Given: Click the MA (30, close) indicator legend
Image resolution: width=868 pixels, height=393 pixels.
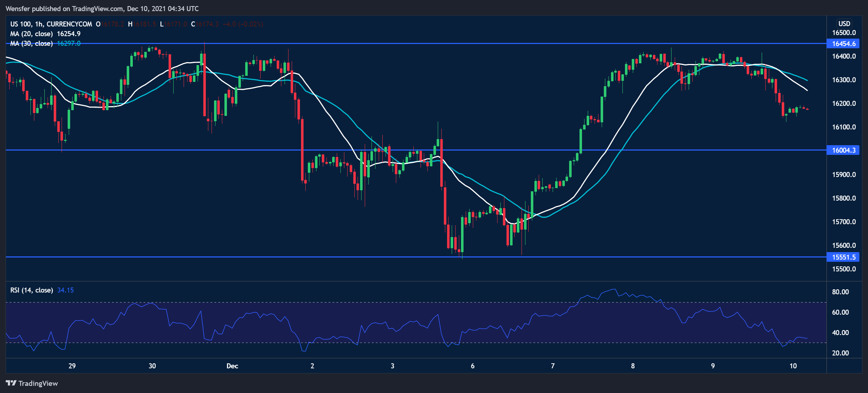Looking at the screenshot, I should 31,43.
